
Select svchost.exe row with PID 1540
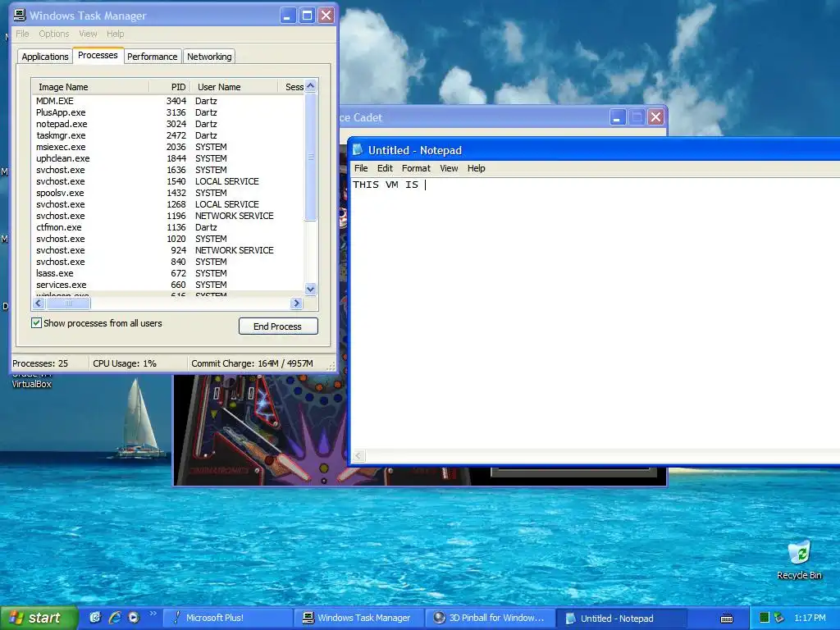pos(167,181)
